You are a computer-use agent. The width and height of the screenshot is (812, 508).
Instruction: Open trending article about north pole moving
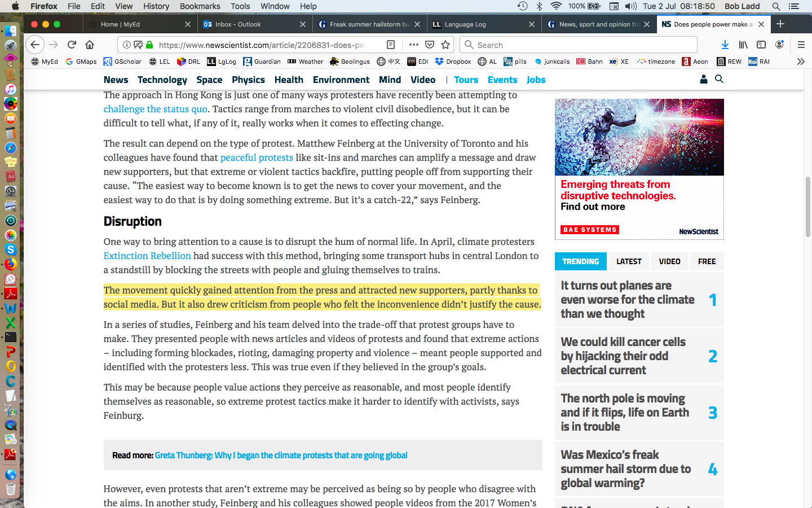[625, 413]
